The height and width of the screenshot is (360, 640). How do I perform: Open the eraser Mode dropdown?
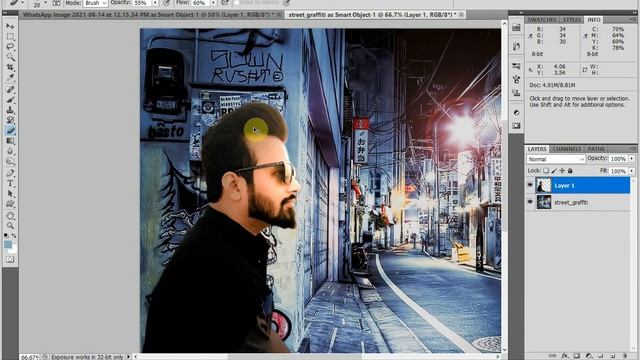tap(96, 3)
